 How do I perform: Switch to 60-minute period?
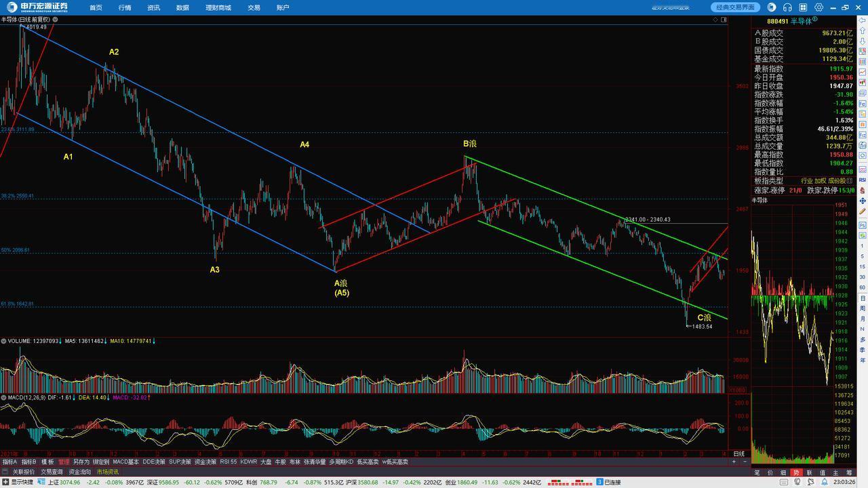pos(862,288)
